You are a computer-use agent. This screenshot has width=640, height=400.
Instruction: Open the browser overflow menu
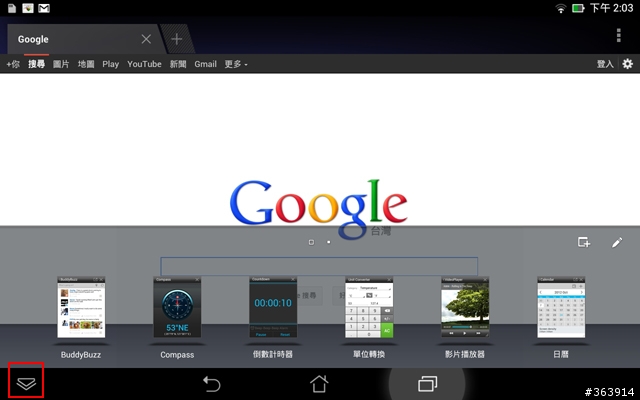(619, 36)
